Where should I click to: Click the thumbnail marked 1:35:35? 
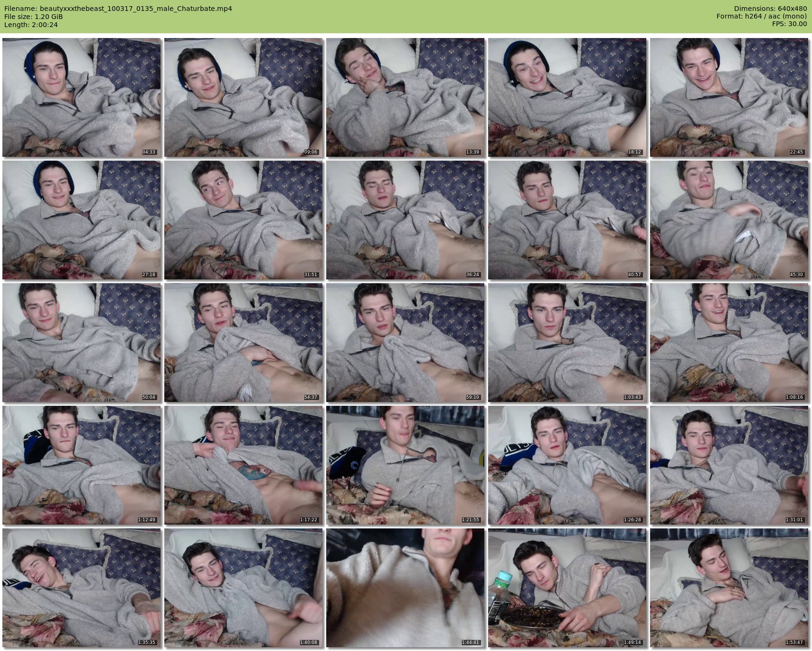pyautogui.click(x=81, y=588)
